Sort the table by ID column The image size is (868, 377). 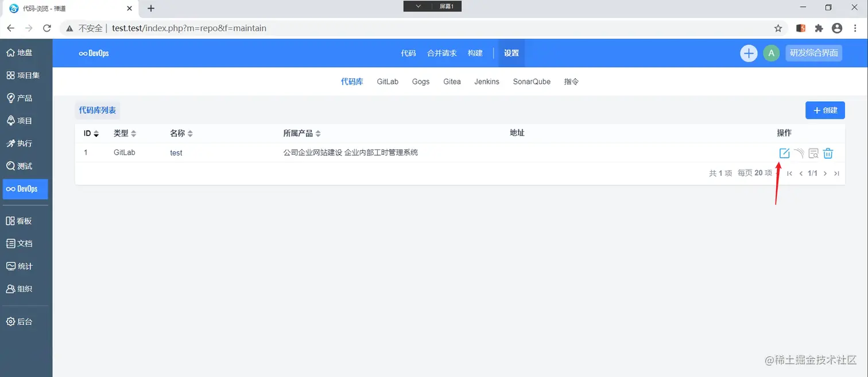point(91,133)
